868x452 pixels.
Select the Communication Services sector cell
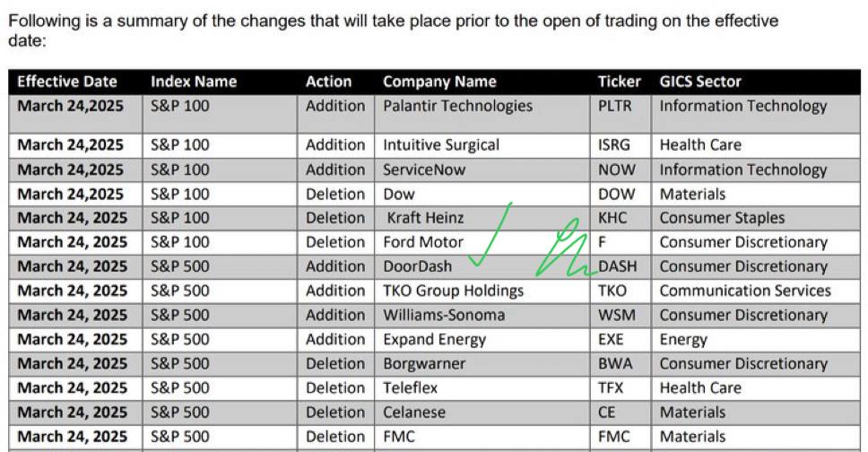point(745,291)
